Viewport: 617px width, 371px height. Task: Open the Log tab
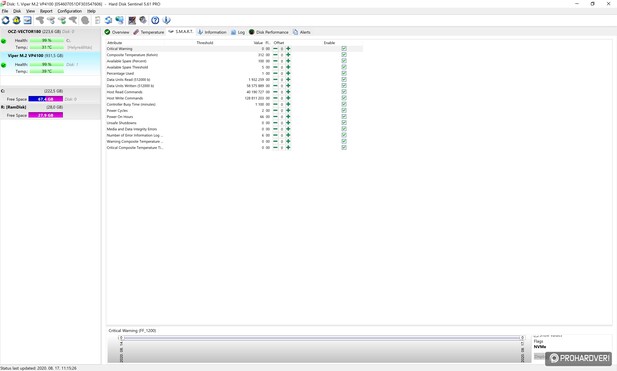(238, 32)
